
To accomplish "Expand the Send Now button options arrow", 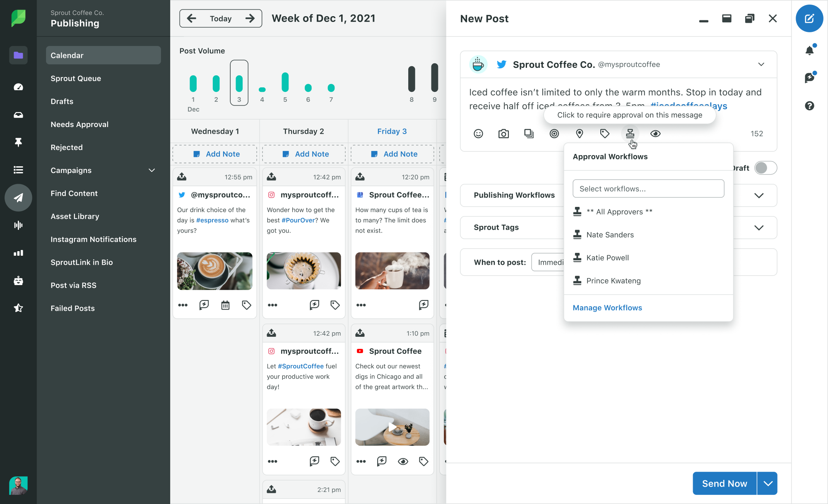I will tap(767, 483).
